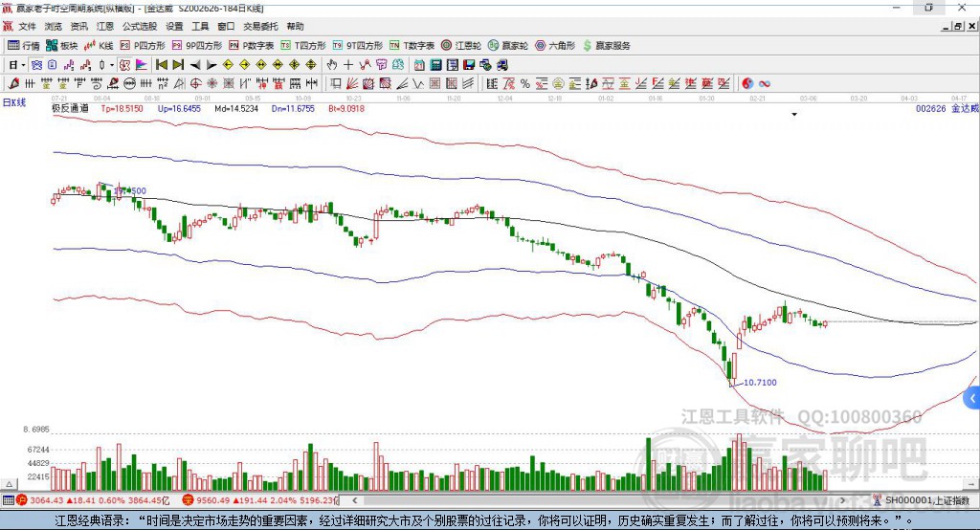Click the first yellow diamond arrow icon

click(228, 65)
